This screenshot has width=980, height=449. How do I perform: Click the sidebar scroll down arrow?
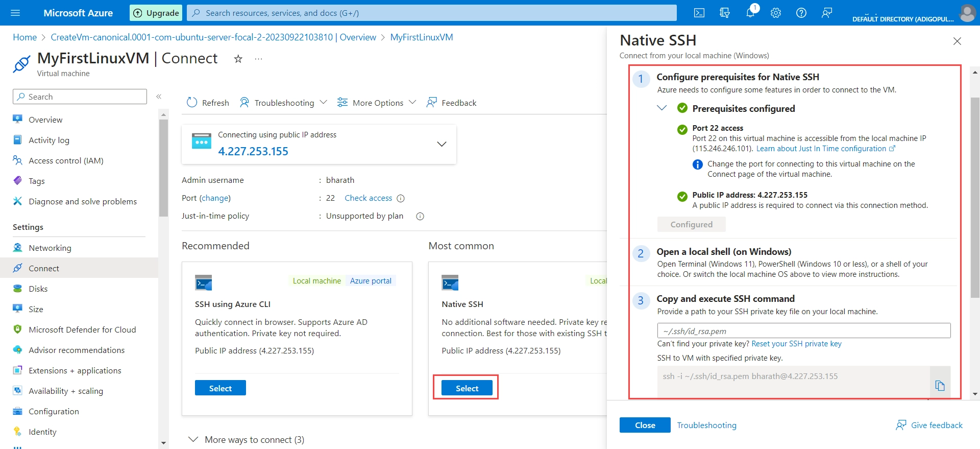click(163, 443)
